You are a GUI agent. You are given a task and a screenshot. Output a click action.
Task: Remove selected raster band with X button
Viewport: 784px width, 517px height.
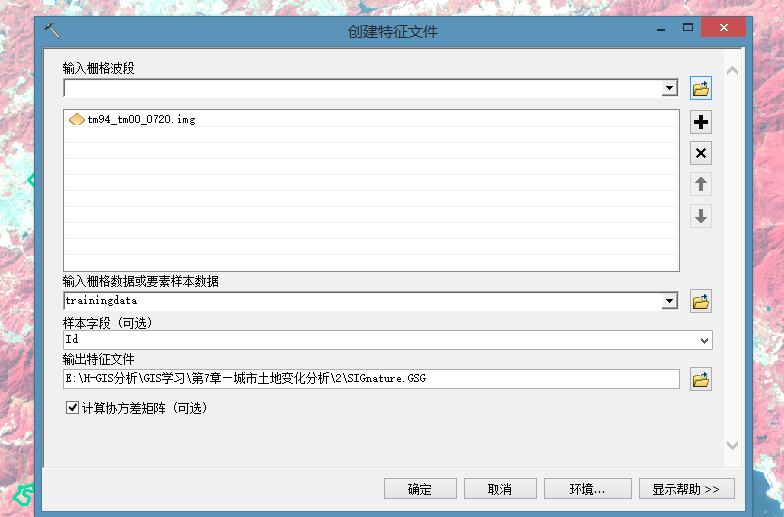(700, 153)
